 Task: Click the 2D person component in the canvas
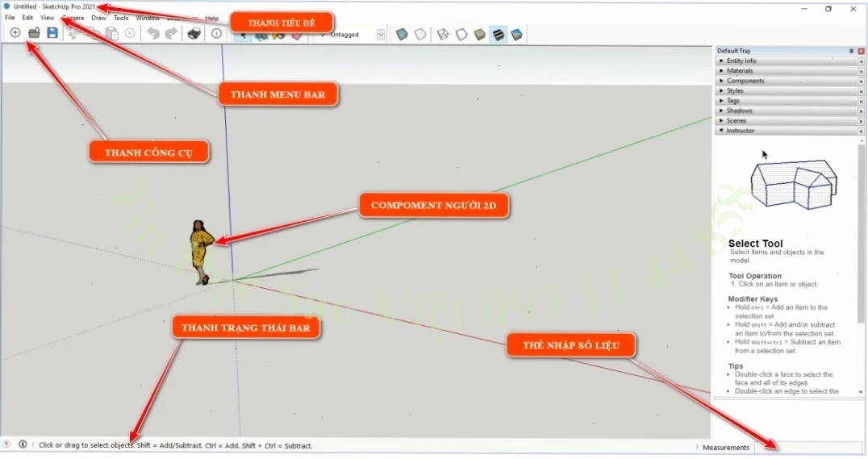(x=200, y=252)
